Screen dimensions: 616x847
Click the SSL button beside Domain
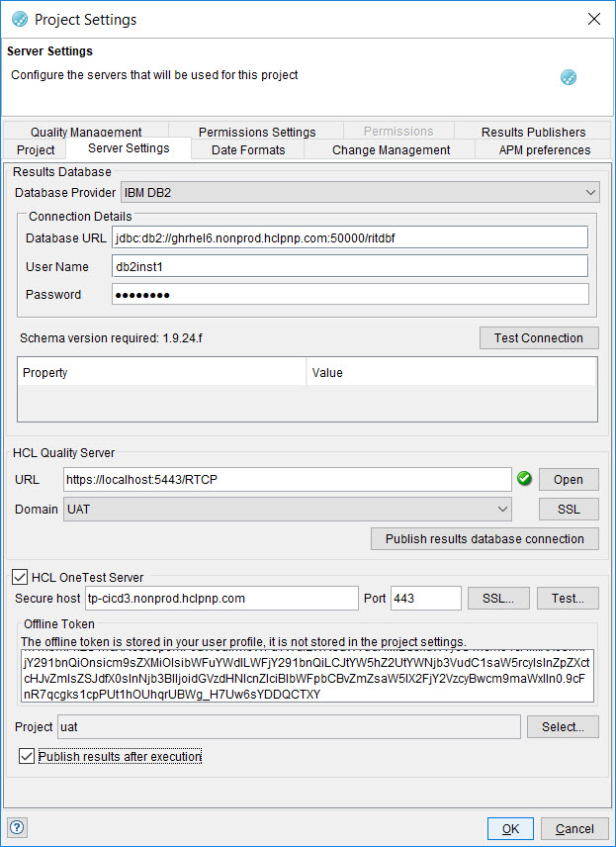tap(569, 509)
